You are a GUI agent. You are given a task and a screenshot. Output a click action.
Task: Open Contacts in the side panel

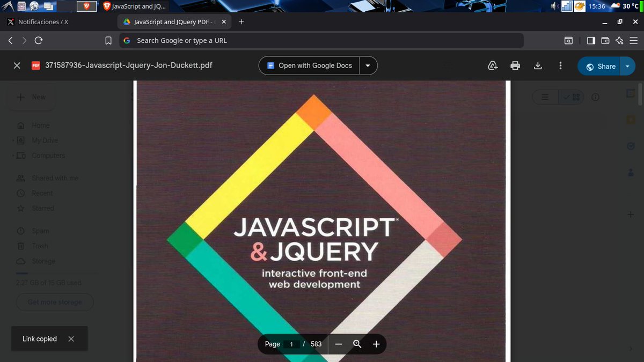[631, 172]
